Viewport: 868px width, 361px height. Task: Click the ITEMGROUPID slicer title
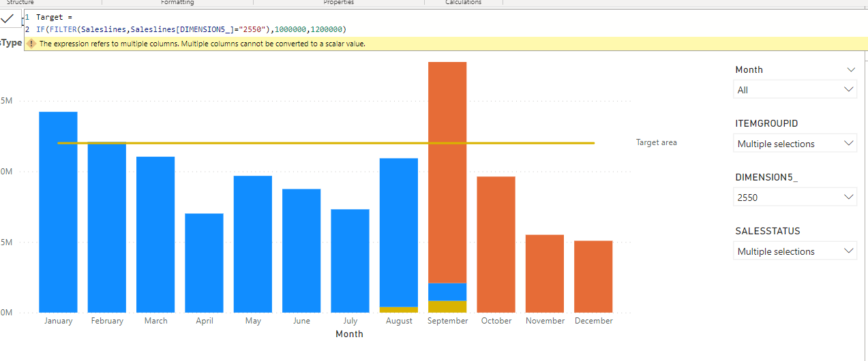(x=766, y=123)
